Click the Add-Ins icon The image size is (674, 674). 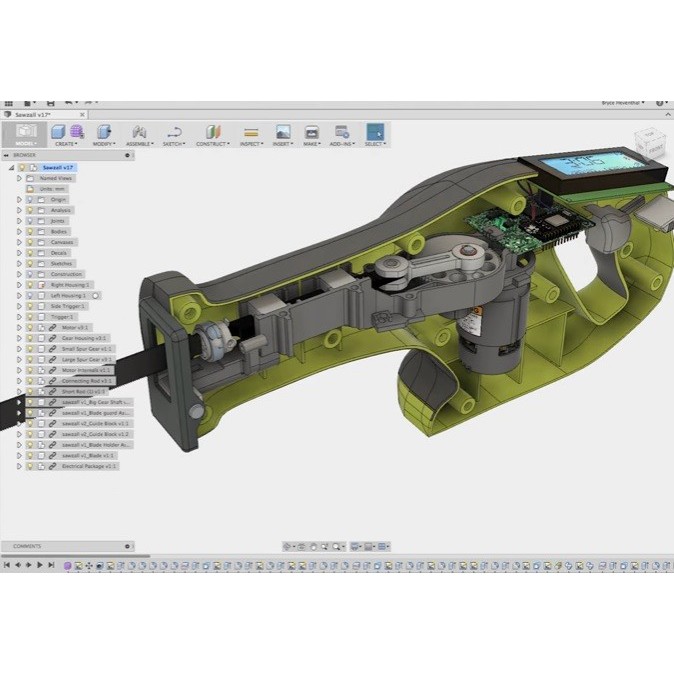coord(342,132)
